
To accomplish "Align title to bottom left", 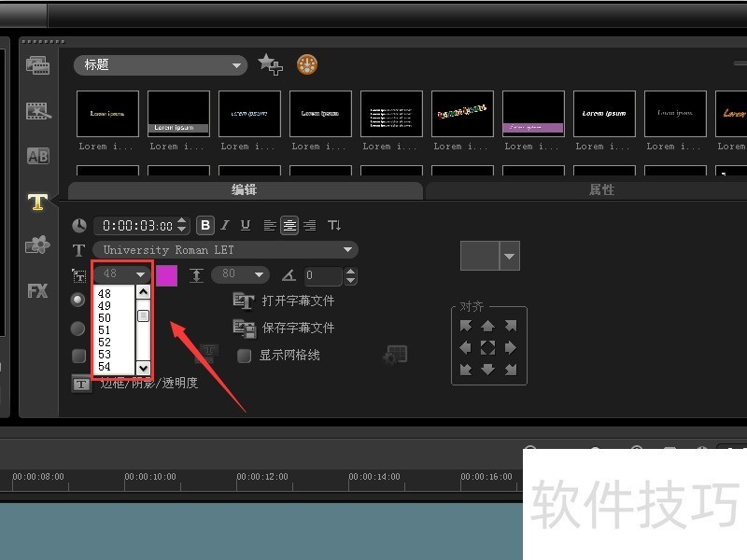I will pos(465,369).
